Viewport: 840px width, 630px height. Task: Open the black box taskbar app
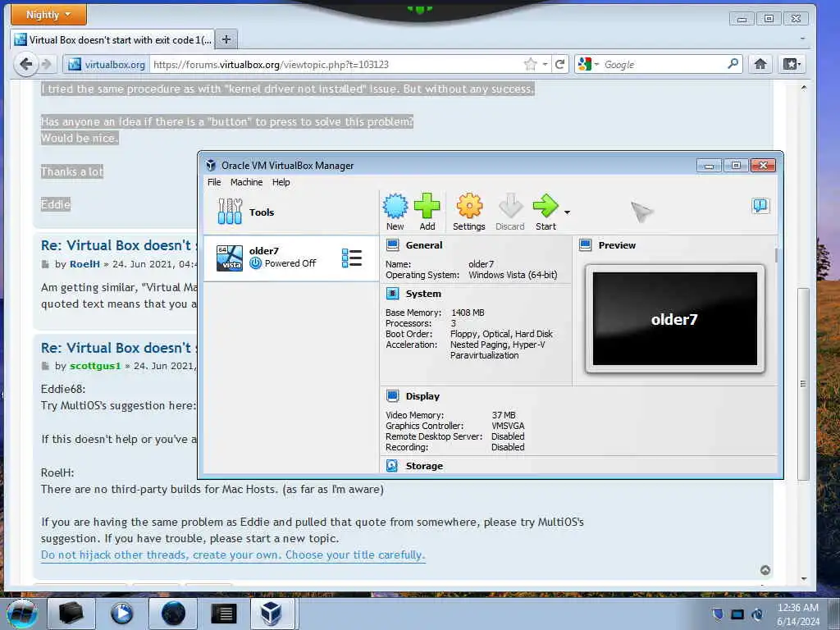71,613
